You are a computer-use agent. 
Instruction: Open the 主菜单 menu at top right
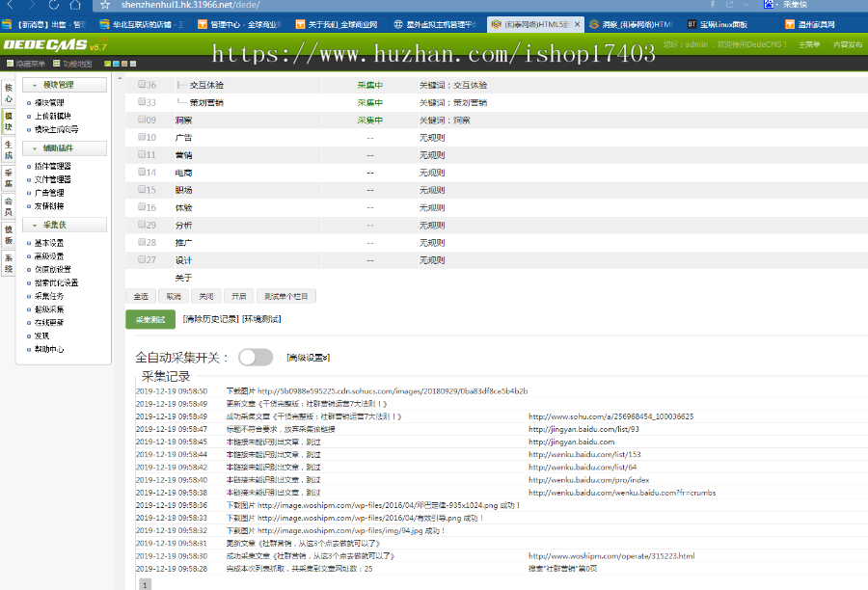(x=809, y=44)
